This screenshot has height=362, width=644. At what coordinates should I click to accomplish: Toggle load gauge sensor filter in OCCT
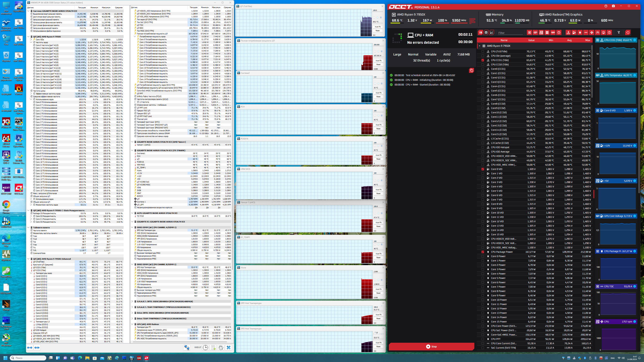point(603,32)
